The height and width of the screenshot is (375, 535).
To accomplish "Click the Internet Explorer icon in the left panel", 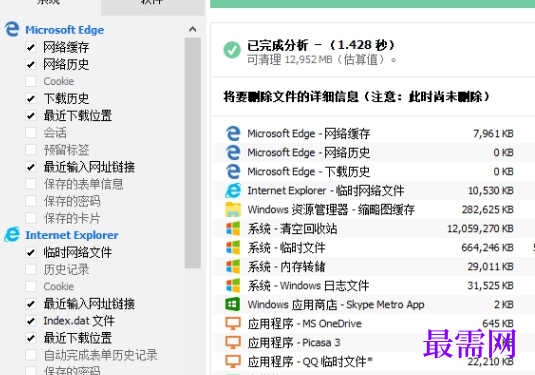I will coord(12,235).
